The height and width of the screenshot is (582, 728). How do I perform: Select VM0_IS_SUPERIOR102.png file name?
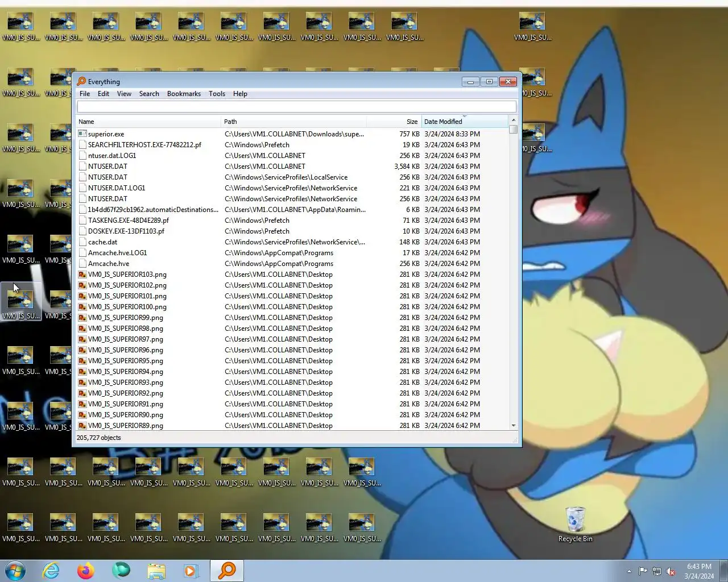pyautogui.click(x=127, y=285)
